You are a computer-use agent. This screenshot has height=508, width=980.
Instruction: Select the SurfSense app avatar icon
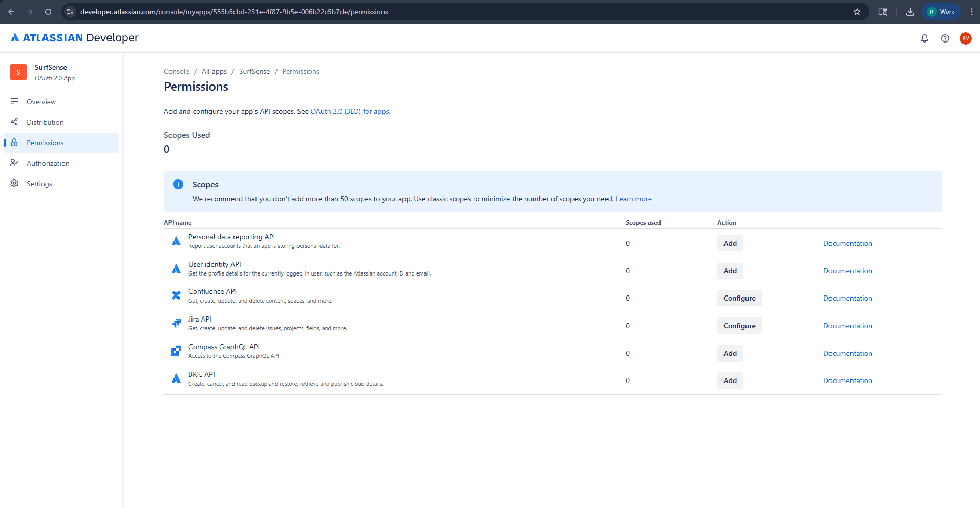point(18,72)
